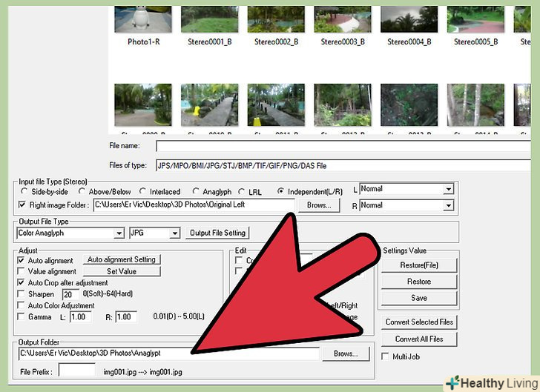Image resolution: width=540 pixels, height=392 pixels.
Task: Open Auto alignment Setting
Action: pyautogui.click(x=122, y=259)
